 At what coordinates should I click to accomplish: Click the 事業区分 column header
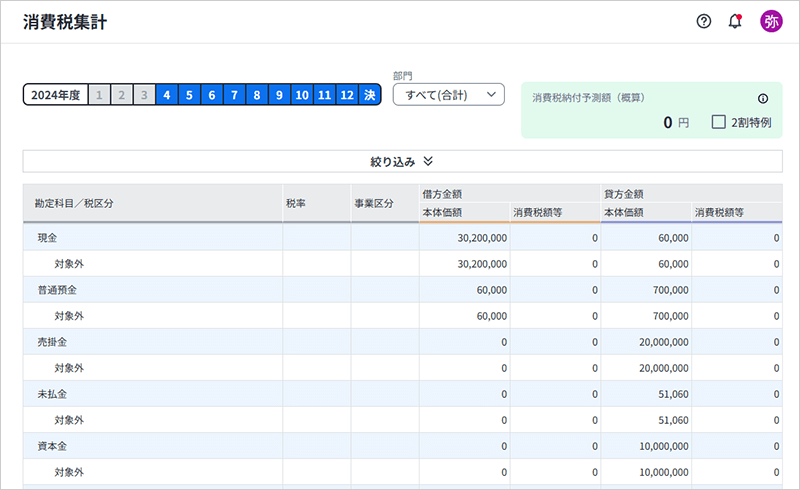coord(385,203)
